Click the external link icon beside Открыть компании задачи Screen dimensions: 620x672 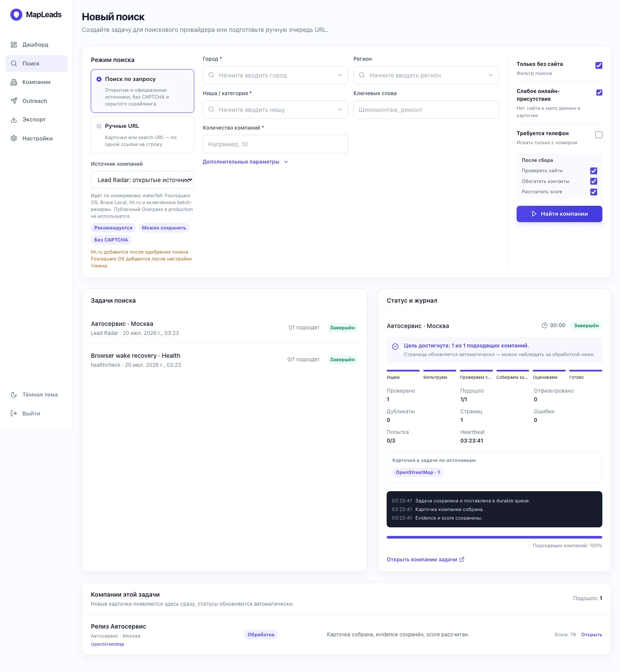(x=462, y=560)
